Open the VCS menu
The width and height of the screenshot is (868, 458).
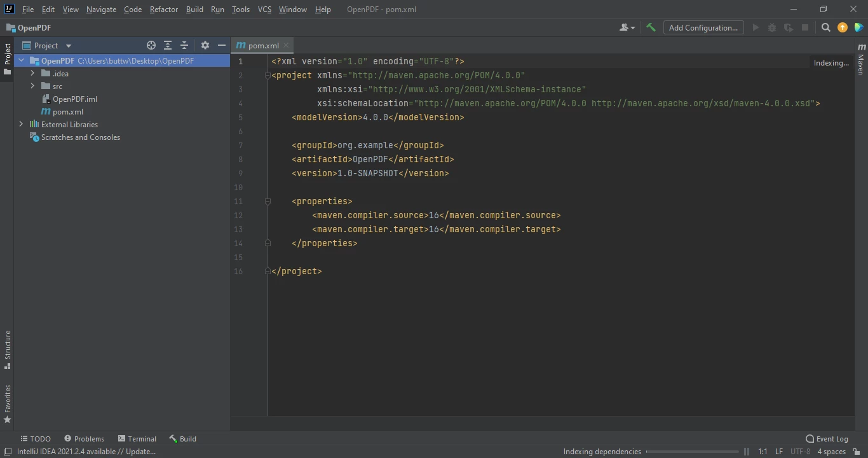coord(264,10)
